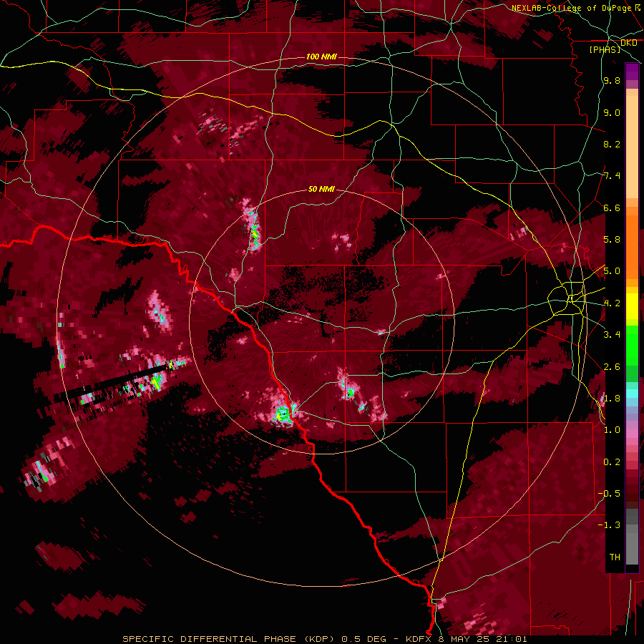Select the 1.0 value on the color scale
644x644 pixels.
pos(612,430)
